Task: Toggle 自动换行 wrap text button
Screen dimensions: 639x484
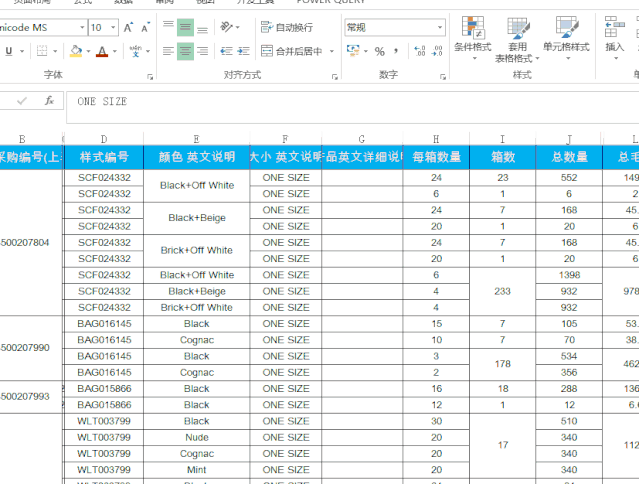Action: coord(287,27)
